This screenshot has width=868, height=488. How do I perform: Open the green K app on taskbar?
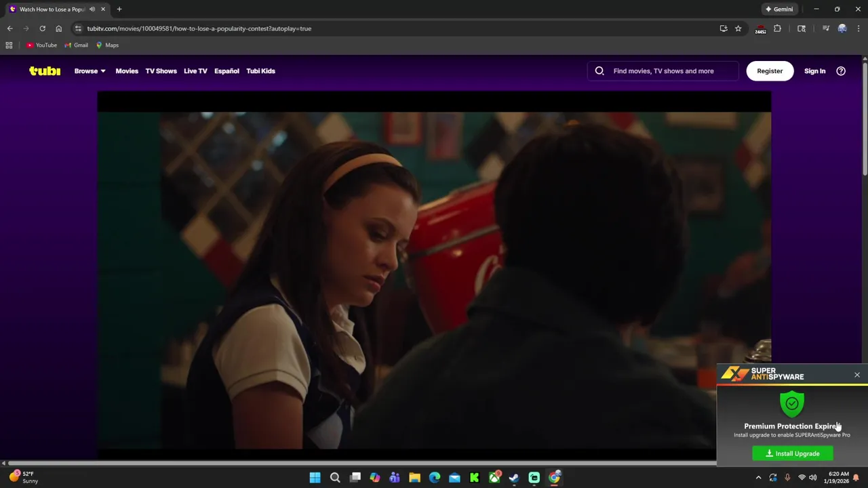pyautogui.click(x=474, y=477)
